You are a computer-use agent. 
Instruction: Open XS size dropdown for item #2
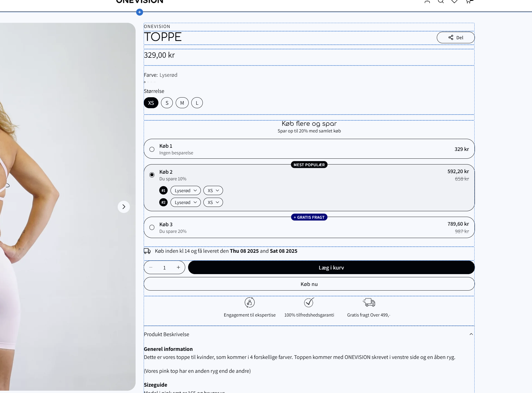coord(213,202)
